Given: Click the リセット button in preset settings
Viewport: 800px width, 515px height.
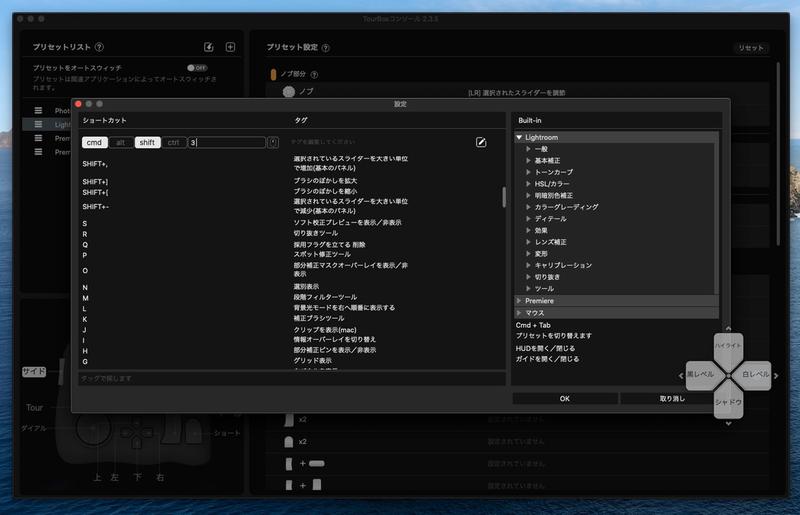Looking at the screenshot, I should pyautogui.click(x=751, y=47).
